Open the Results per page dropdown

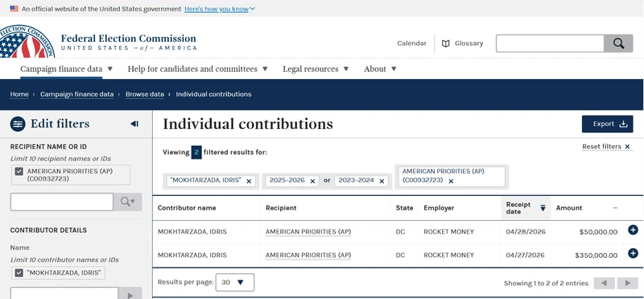(235, 283)
